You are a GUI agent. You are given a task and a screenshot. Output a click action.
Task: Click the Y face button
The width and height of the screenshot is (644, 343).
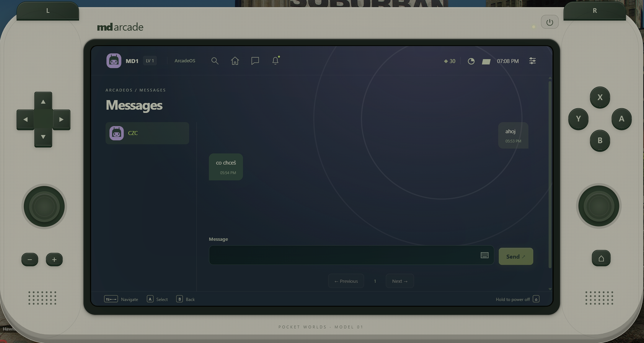578,119
